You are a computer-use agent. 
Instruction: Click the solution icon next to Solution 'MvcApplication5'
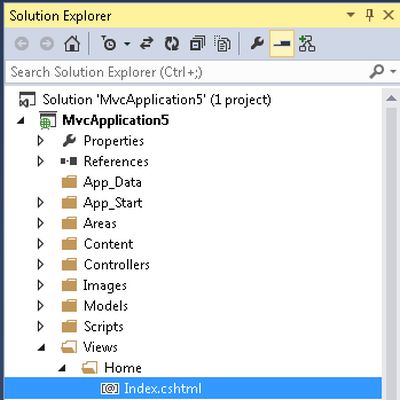click(27, 100)
